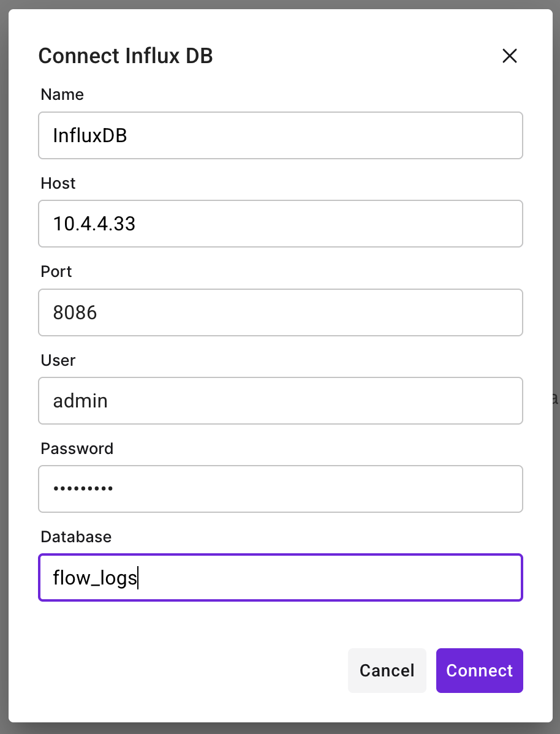Viewport: 560px width, 734px height.
Task: Click the "User" field label
Action: coord(58,360)
